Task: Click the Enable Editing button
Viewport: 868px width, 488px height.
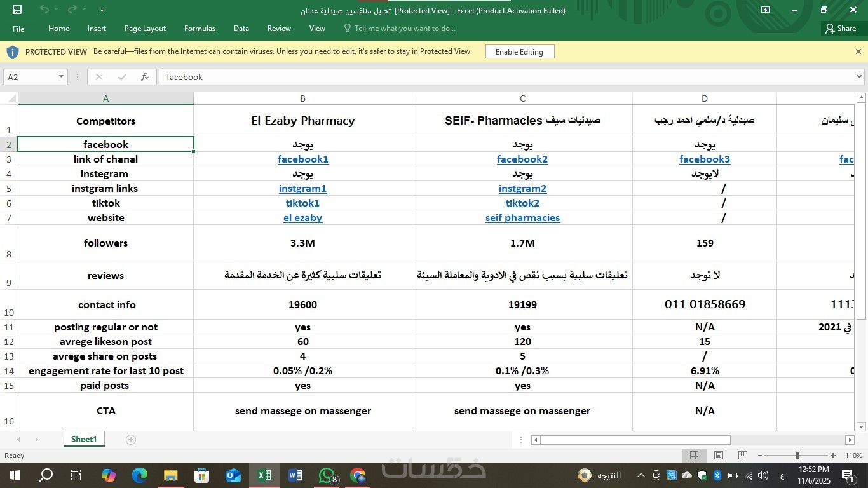Action: coord(520,51)
